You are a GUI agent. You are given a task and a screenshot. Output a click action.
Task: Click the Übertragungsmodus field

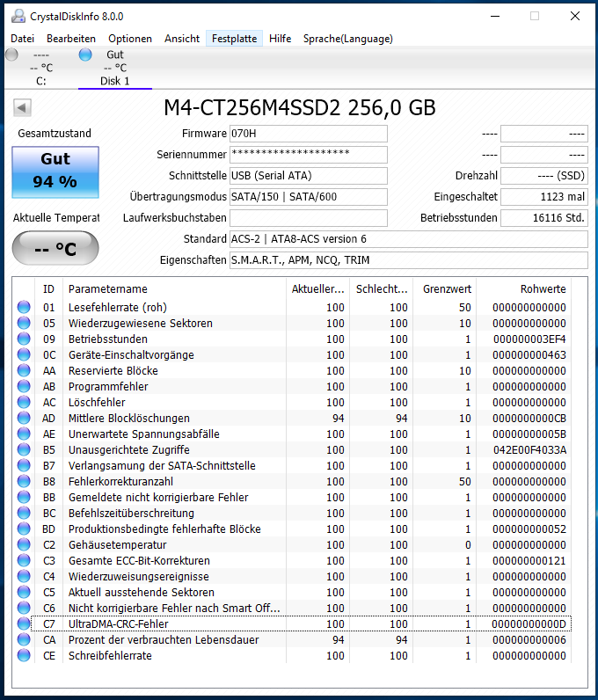[x=308, y=196]
